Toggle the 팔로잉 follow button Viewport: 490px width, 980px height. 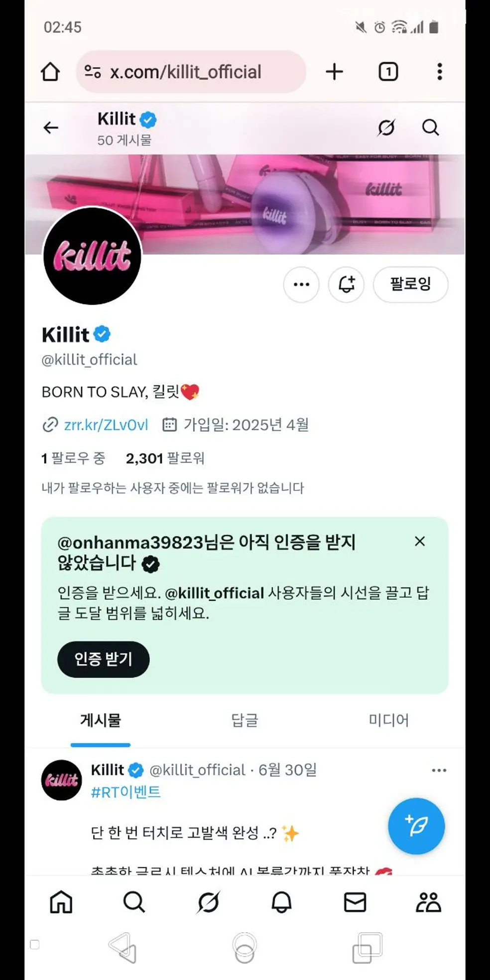coord(410,284)
